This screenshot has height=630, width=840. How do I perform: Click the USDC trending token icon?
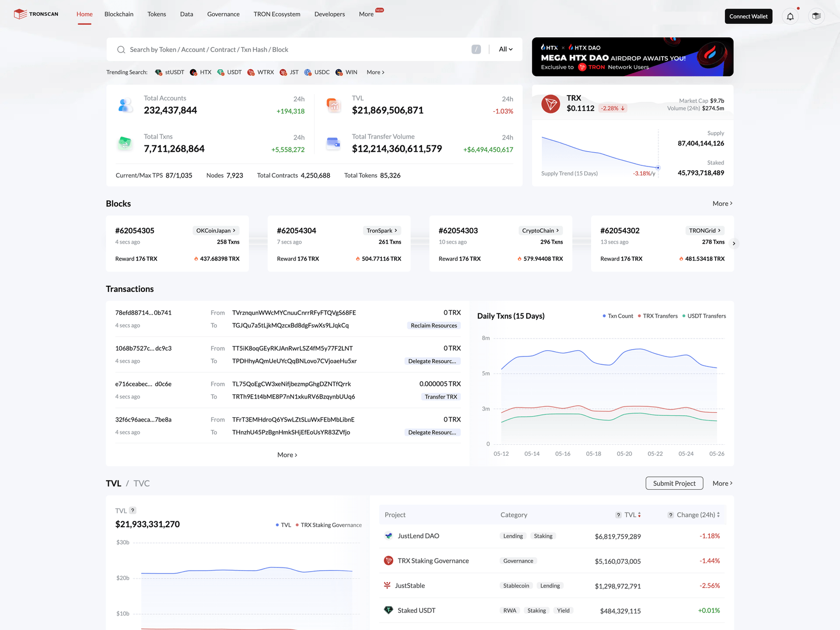tap(308, 72)
